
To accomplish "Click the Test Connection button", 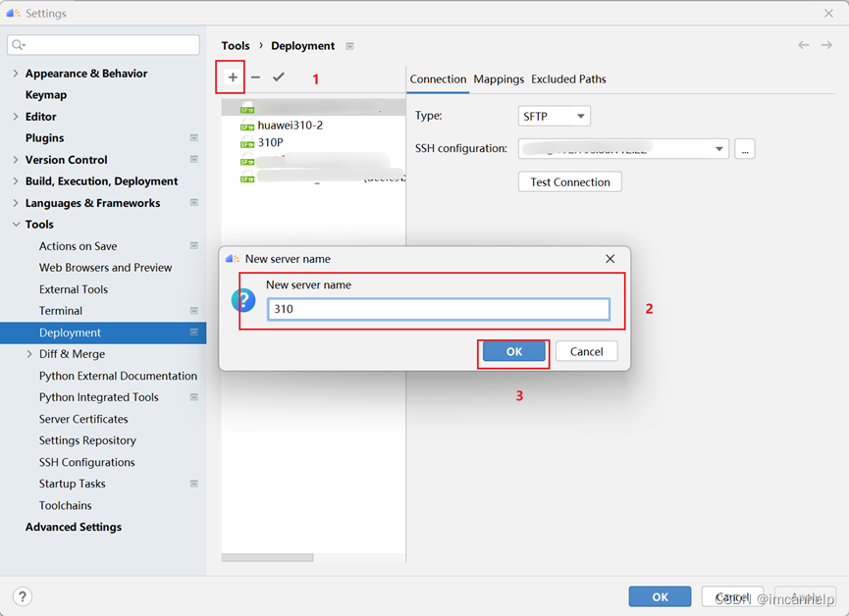I will point(569,181).
